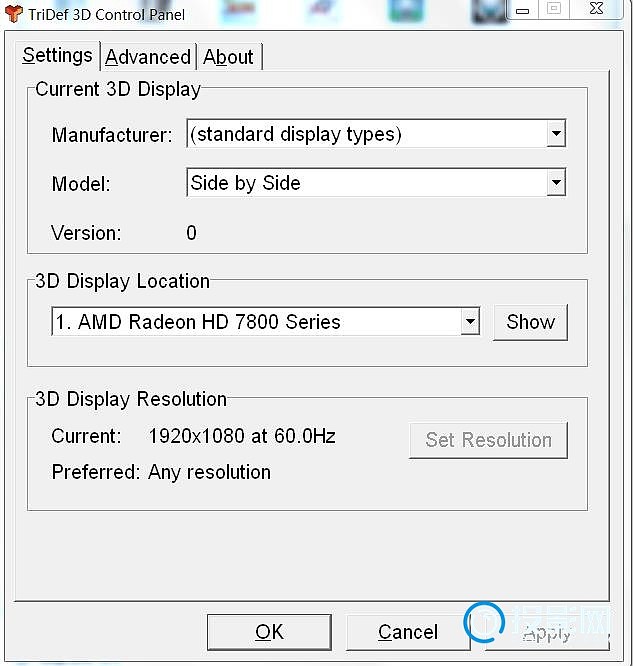Click the TriDef 3D logo icon in title bar
This screenshot has height=666, width=633.
click(x=14, y=14)
